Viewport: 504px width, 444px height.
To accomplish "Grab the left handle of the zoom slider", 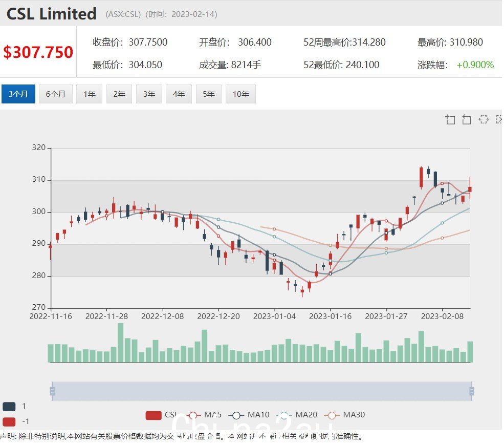I will coord(52,391).
